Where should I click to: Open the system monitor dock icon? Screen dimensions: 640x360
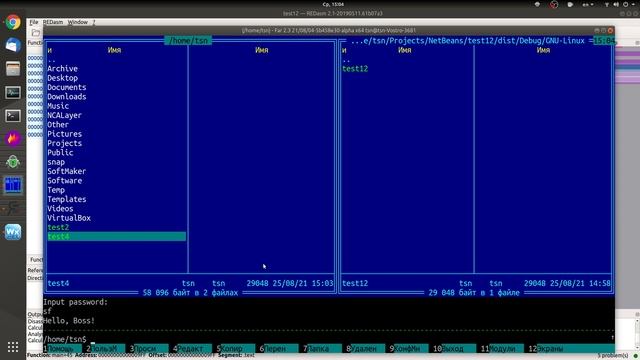click(13, 92)
